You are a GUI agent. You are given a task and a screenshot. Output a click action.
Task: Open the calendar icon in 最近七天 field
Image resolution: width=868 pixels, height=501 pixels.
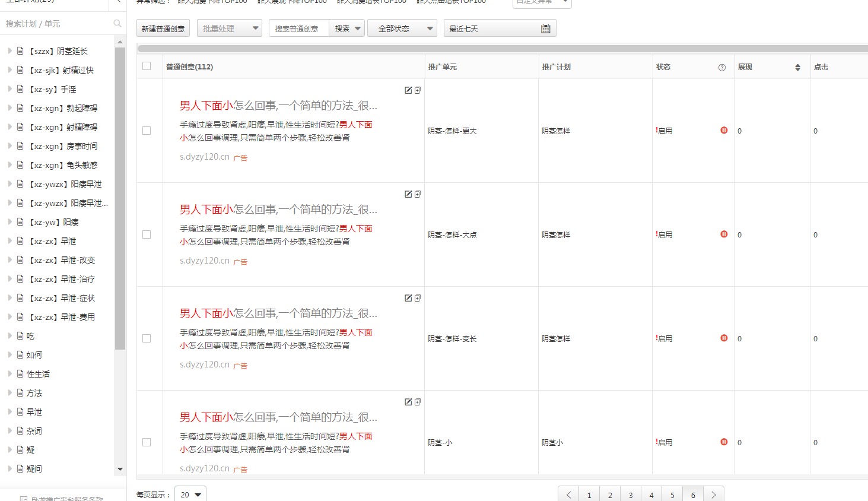pos(545,28)
